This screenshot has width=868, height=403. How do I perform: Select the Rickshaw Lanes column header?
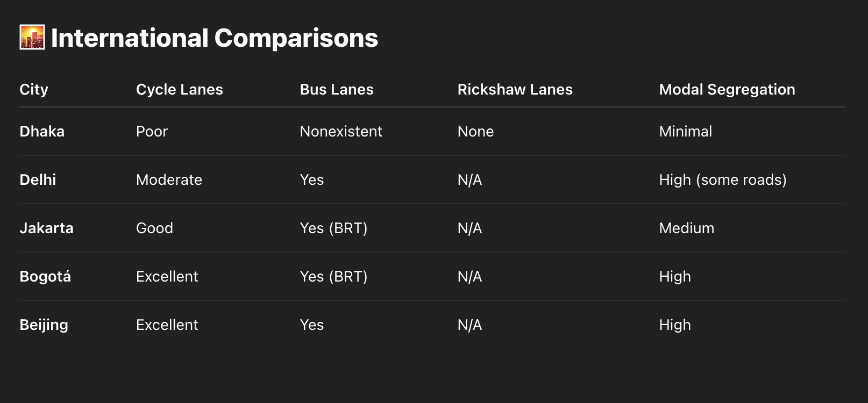(515, 89)
